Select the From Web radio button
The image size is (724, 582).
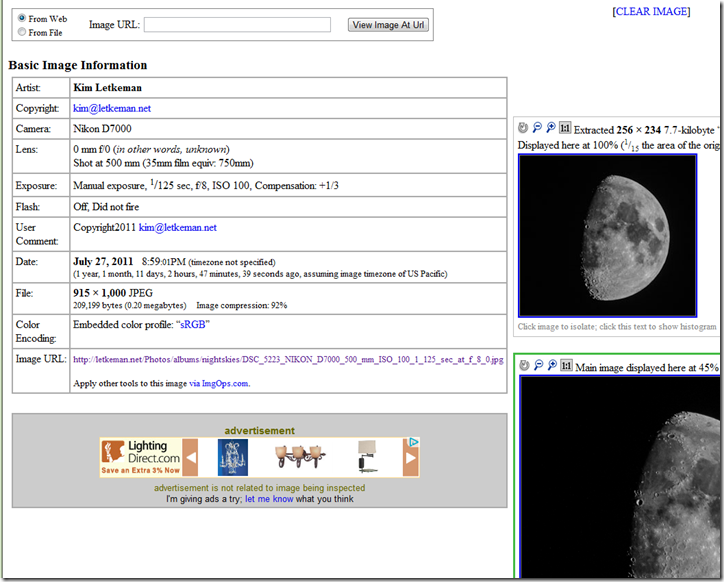point(22,18)
